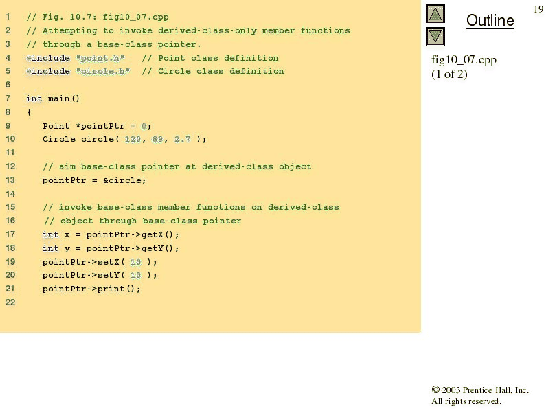Click the opening brace on line 8
Image resolution: width=549 pixels, height=412 pixels.
coord(29,112)
